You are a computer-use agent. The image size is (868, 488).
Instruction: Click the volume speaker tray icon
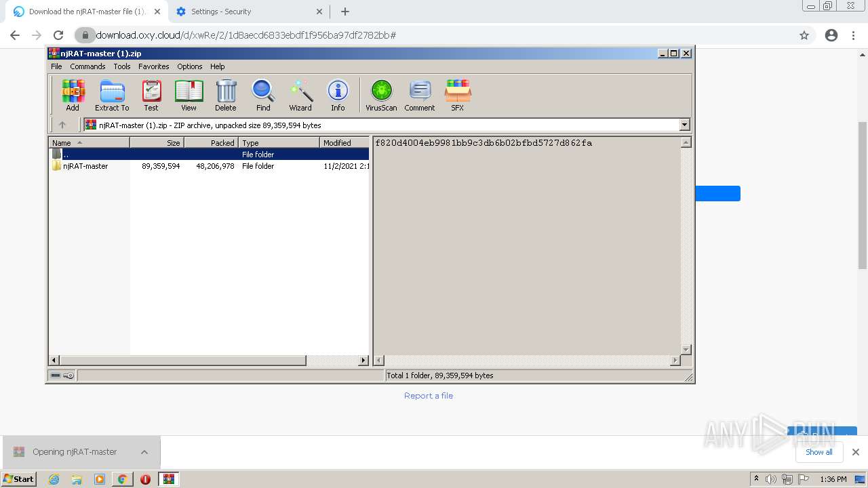[771, 479]
